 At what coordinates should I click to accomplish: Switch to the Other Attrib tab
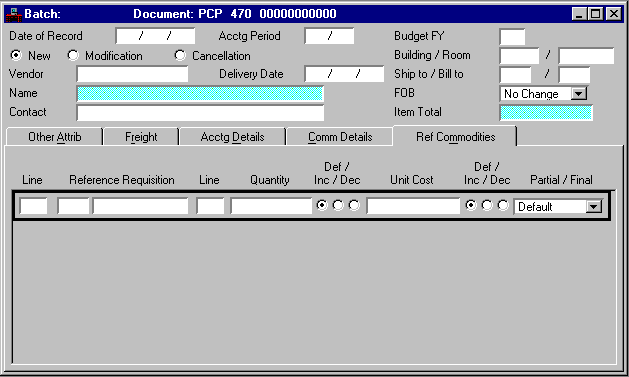tap(55, 137)
